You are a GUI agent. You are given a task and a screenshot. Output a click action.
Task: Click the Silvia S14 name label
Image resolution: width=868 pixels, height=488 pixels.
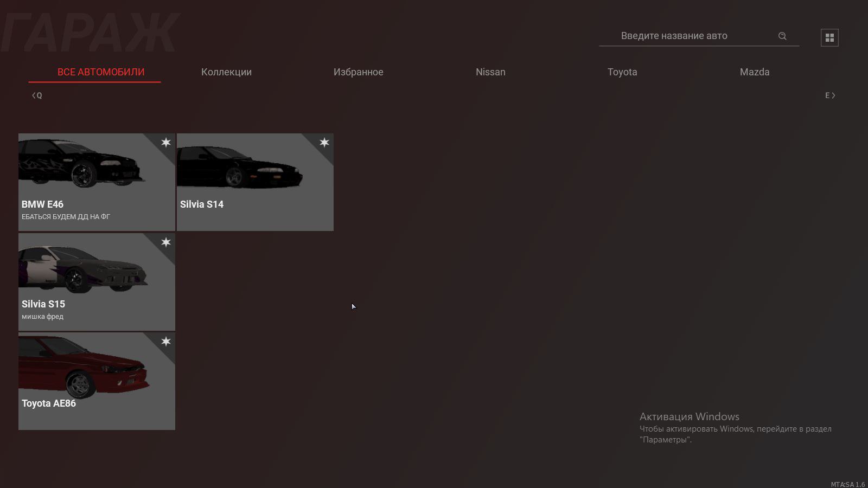click(202, 204)
